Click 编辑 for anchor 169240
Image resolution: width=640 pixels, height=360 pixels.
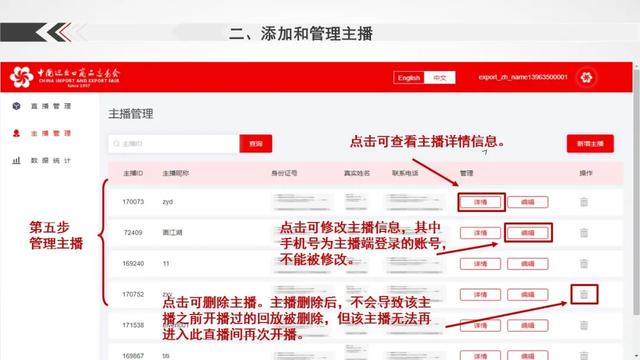[528, 264]
